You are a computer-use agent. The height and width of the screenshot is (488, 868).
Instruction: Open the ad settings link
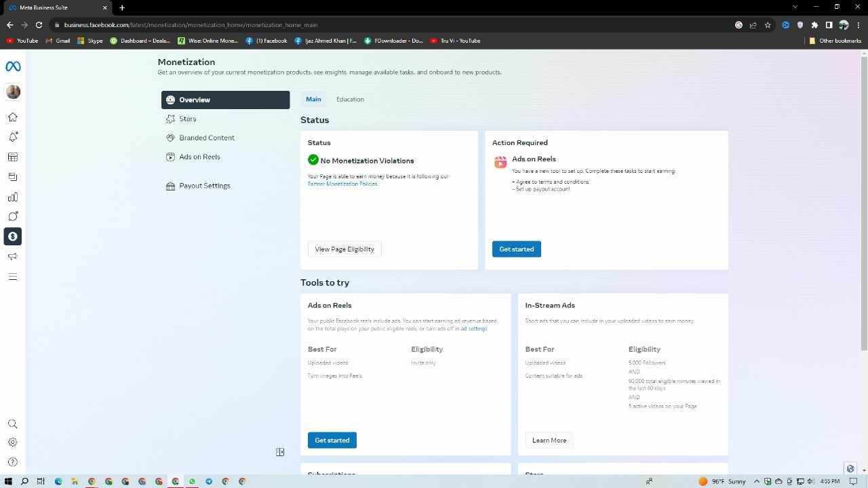click(474, 329)
